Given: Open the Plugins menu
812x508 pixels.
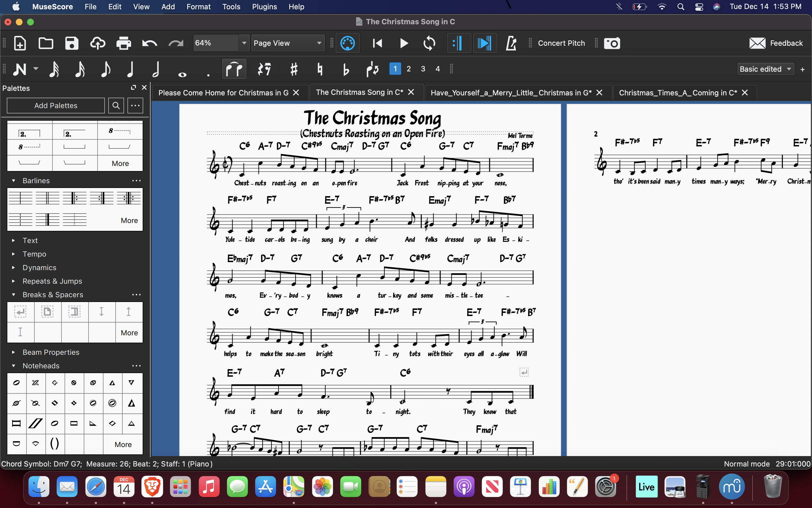Looking at the screenshot, I should [264, 7].
